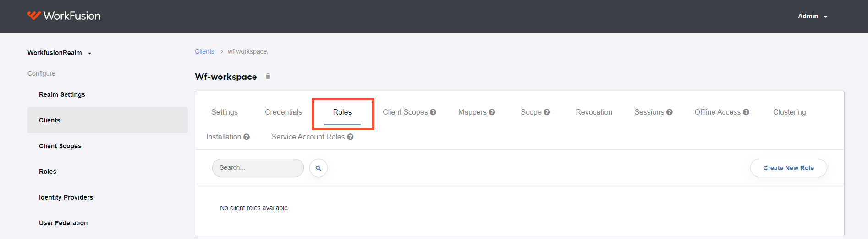Show help for Client Scopes tab
Image resolution: width=868 pixels, height=239 pixels.
(433, 112)
